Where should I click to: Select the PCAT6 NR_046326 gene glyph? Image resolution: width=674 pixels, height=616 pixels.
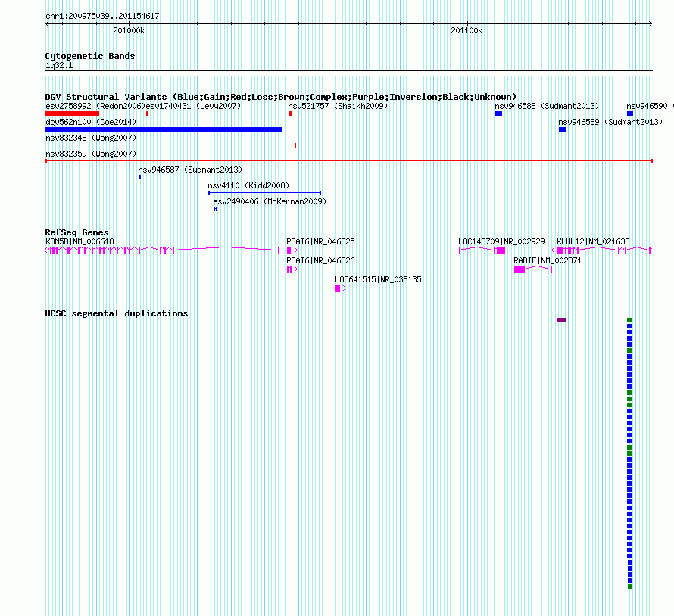point(292,269)
